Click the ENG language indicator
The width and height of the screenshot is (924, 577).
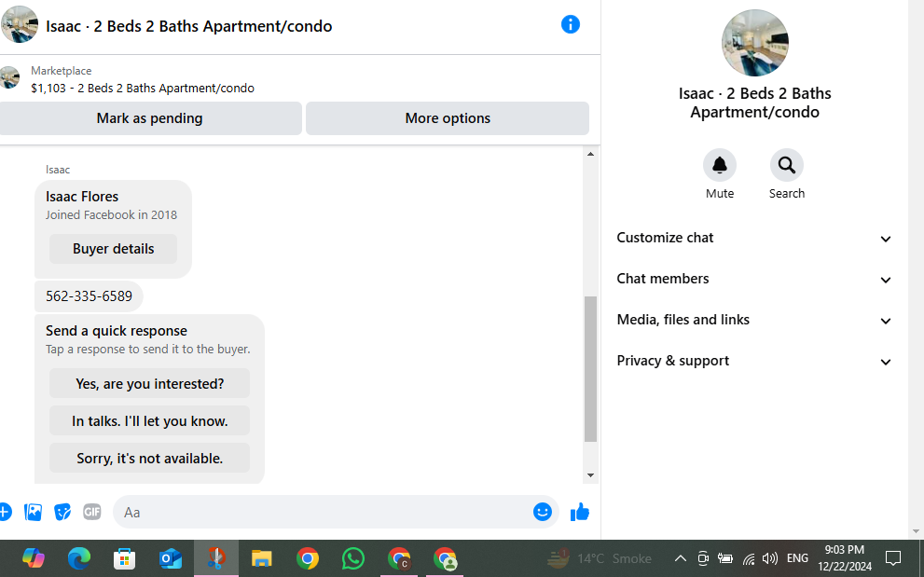click(x=797, y=558)
